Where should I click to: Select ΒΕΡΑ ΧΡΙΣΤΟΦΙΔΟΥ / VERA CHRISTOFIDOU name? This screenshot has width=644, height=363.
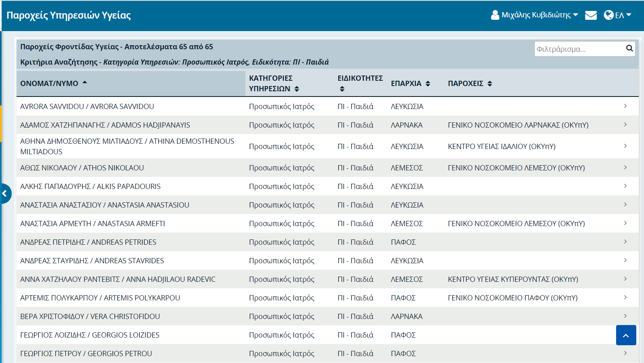pyautogui.click(x=90, y=317)
